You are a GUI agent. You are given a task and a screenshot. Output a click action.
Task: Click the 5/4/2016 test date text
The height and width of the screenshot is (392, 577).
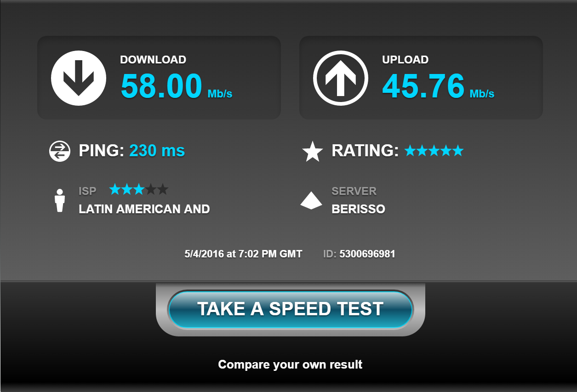point(205,254)
